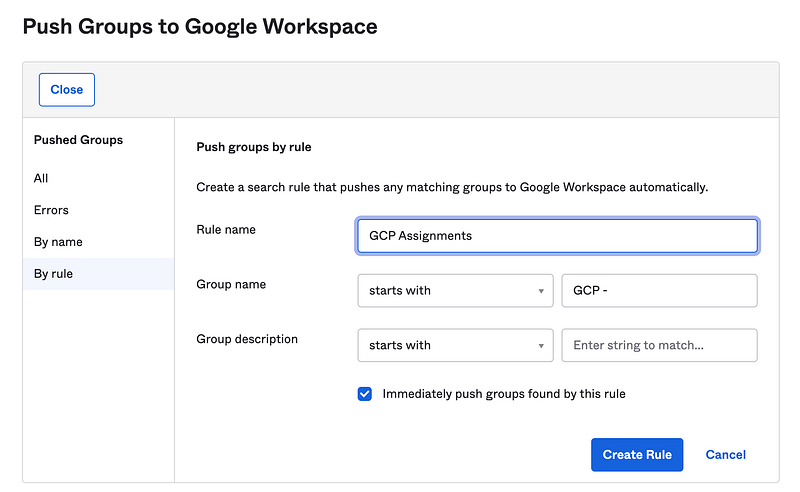Viewport: 800px width, 492px height.
Task: Open the Errors section in sidebar
Action: [51, 210]
